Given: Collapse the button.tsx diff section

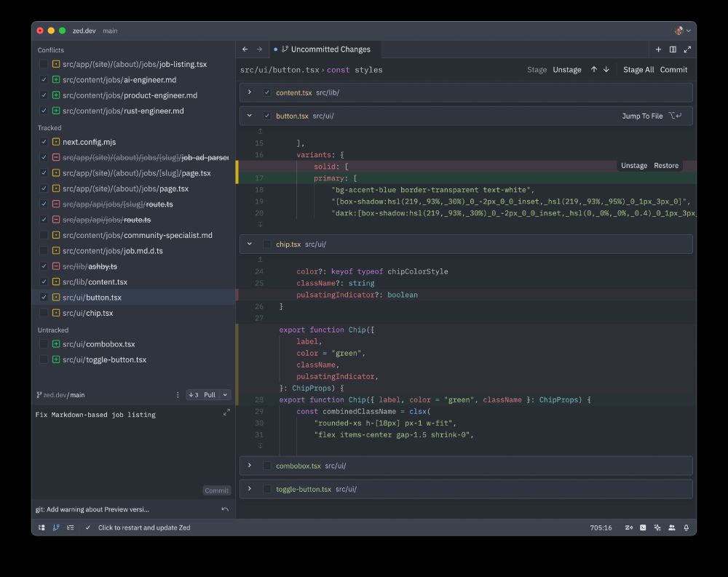Looking at the screenshot, I should coord(250,116).
